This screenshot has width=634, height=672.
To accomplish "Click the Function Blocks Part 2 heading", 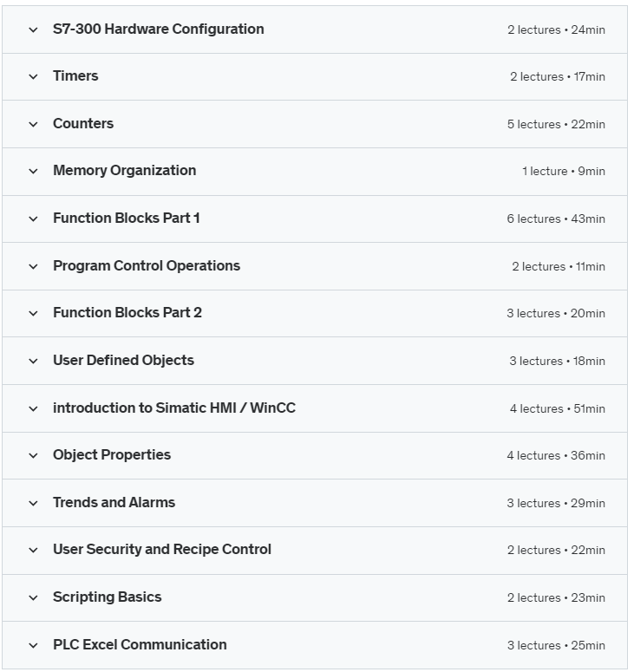I will click(127, 313).
